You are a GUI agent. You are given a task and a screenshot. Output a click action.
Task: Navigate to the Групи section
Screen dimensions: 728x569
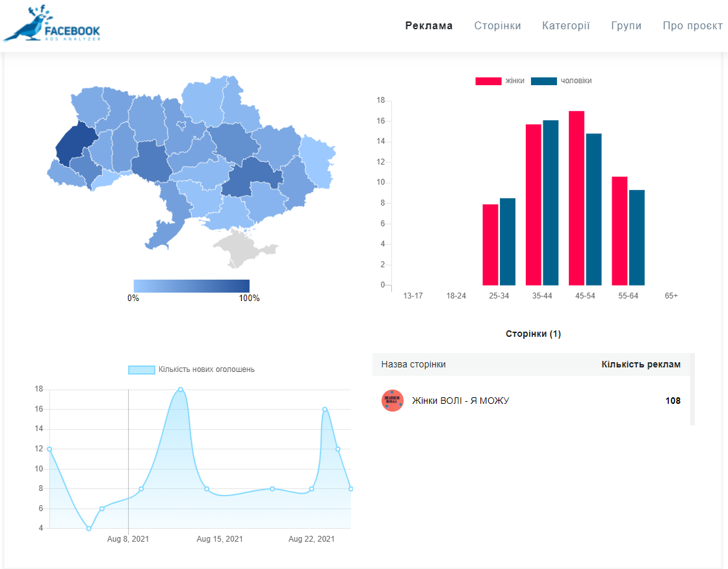tap(626, 26)
